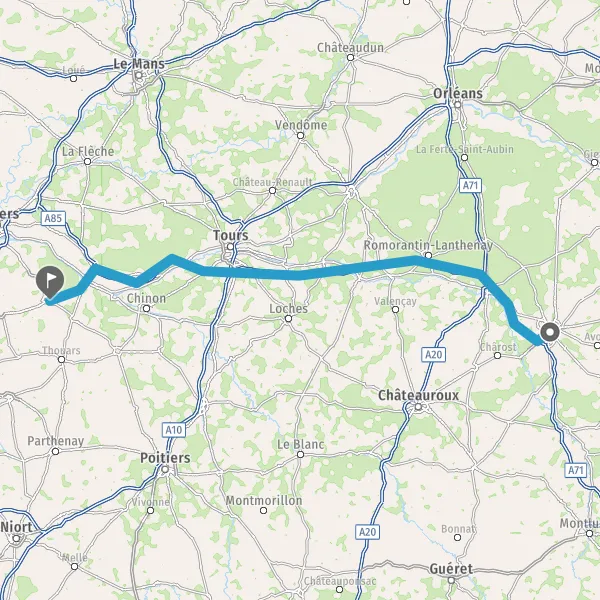Click the circular route start marker
The image size is (600, 600).
coord(550,332)
